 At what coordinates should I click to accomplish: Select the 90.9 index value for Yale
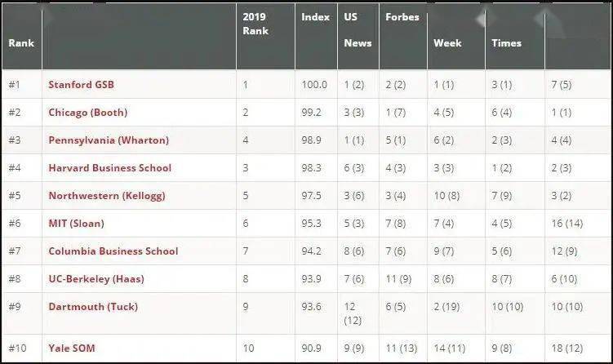[312, 348]
